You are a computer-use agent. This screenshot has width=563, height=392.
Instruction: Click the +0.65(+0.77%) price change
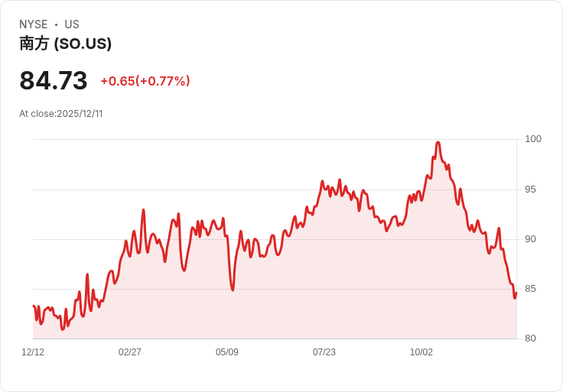145,81
